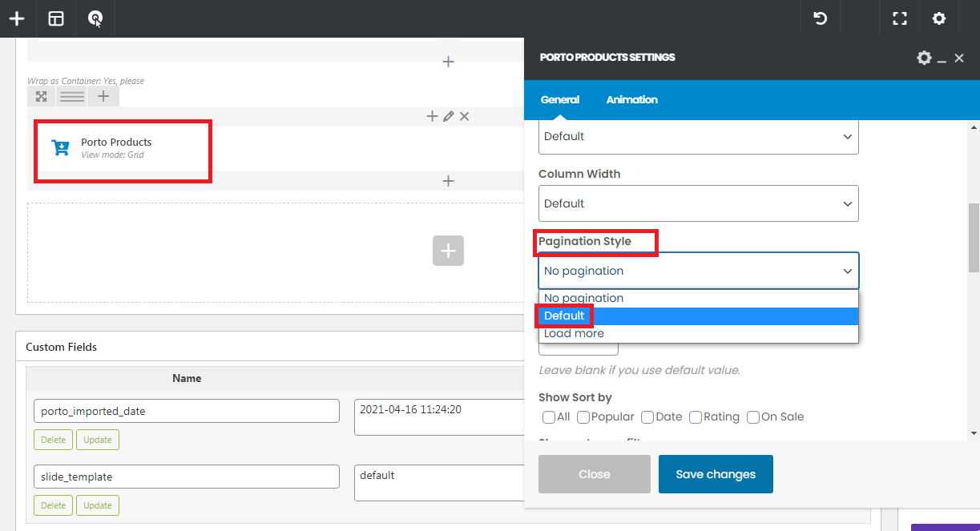Click the Pagination Style label
The image size is (980, 531).
coord(585,241)
